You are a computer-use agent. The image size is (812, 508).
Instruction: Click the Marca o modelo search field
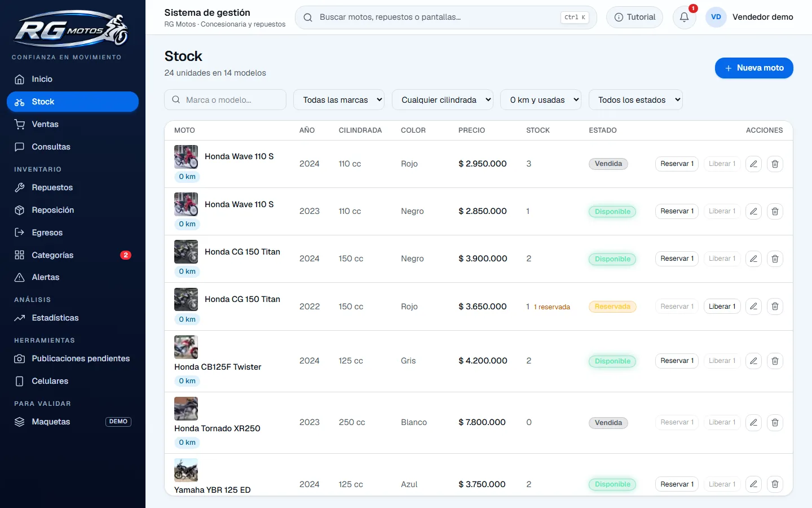tap(226, 100)
